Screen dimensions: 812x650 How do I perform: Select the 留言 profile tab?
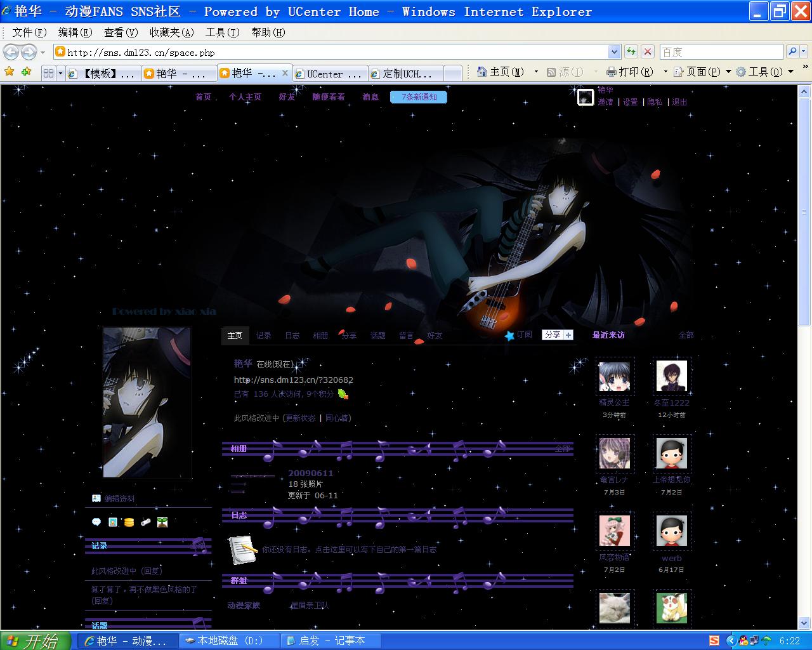coord(406,336)
